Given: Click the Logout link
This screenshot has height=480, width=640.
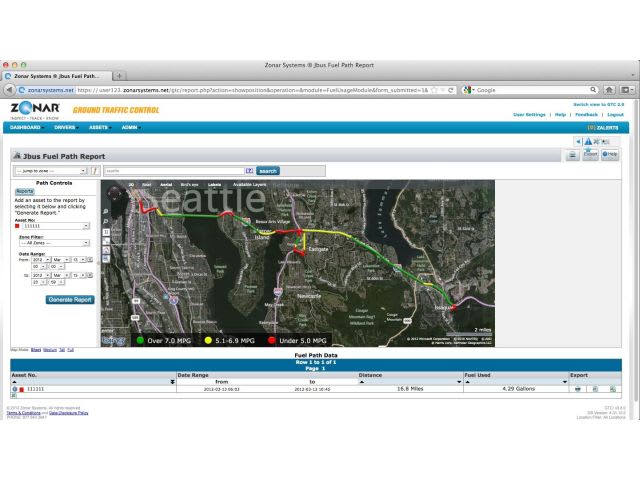Looking at the screenshot, I should point(616,115).
